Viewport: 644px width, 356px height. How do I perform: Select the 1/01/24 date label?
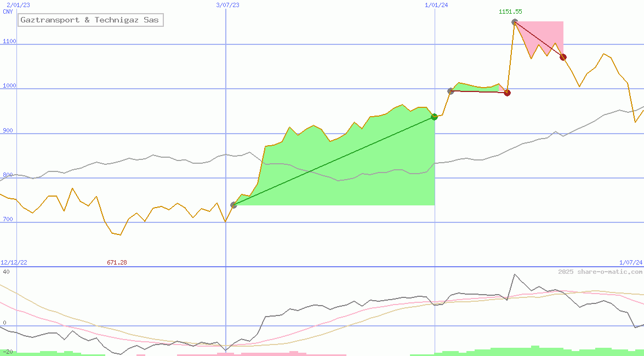436,5
